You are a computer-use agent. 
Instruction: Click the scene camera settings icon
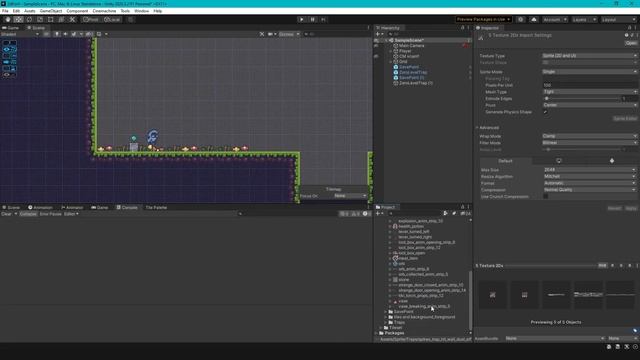[x=271, y=34]
